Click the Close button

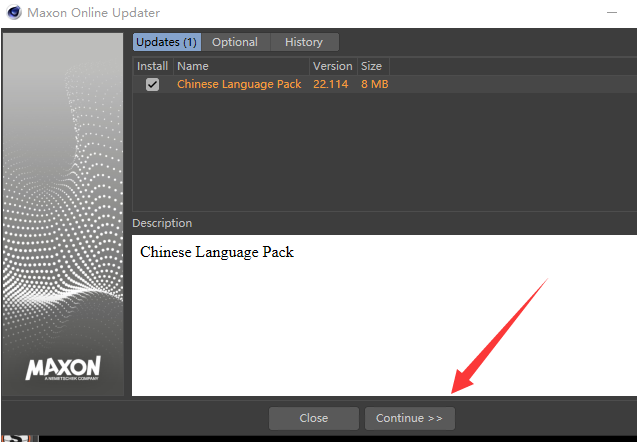click(x=314, y=418)
